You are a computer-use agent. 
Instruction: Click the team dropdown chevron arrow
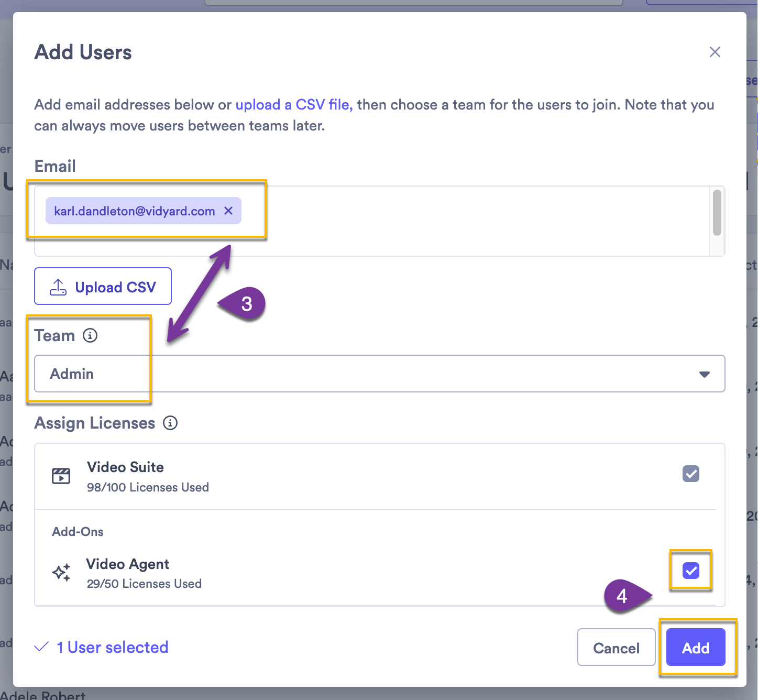point(704,374)
